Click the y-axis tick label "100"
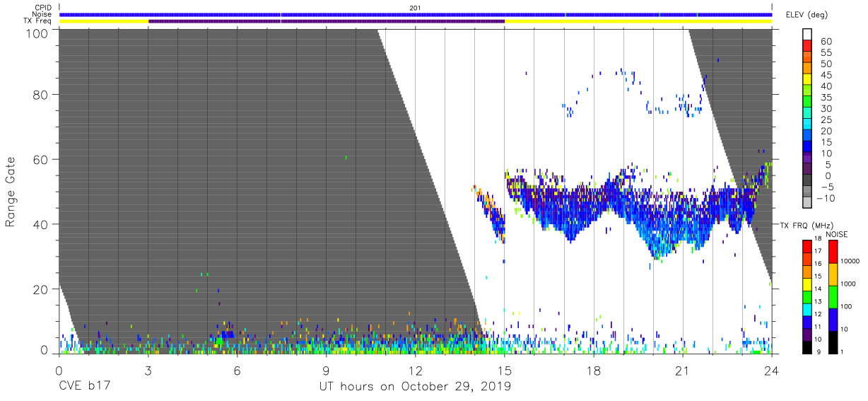The image size is (868, 401). click(x=37, y=33)
